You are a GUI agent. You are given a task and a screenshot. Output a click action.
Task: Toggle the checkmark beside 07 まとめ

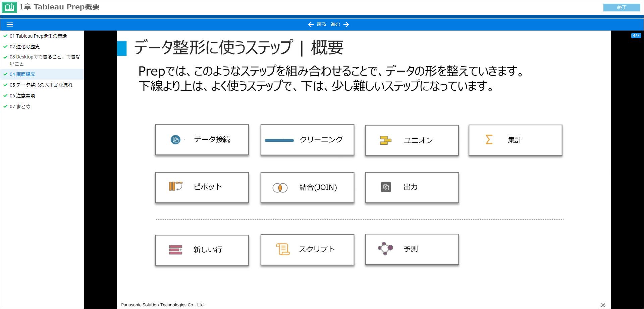5,106
